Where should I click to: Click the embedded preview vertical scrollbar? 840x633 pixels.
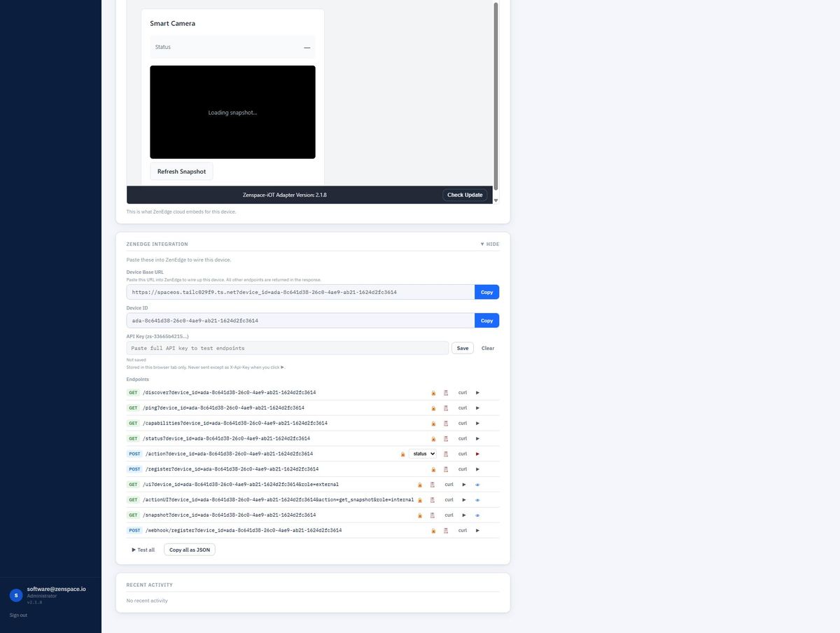[x=496, y=96]
